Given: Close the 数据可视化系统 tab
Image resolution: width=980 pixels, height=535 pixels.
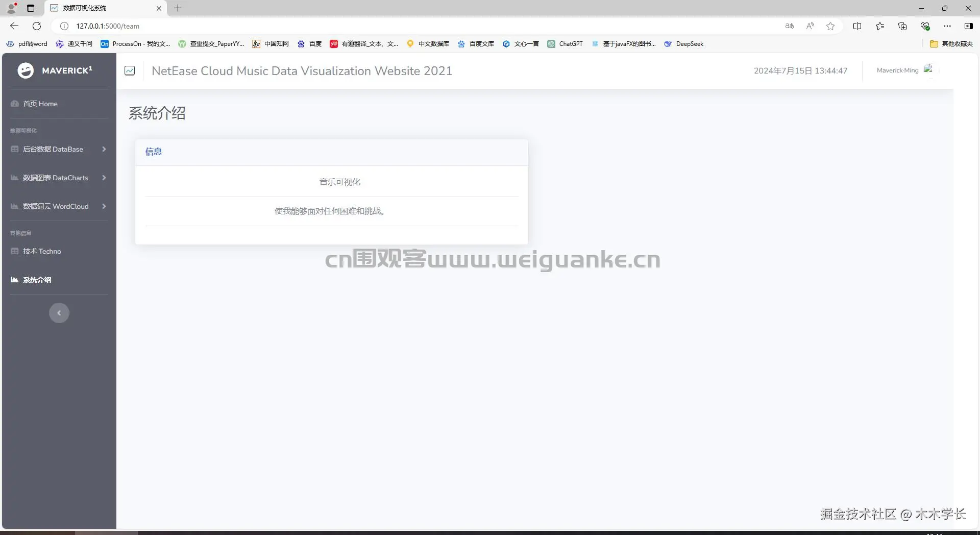Looking at the screenshot, I should click(159, 8).
